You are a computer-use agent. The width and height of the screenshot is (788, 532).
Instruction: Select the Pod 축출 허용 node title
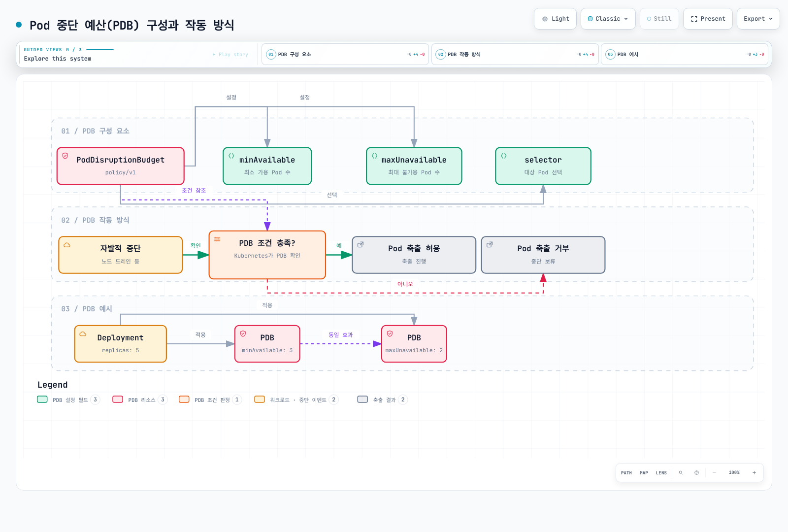tap(414, 249)
